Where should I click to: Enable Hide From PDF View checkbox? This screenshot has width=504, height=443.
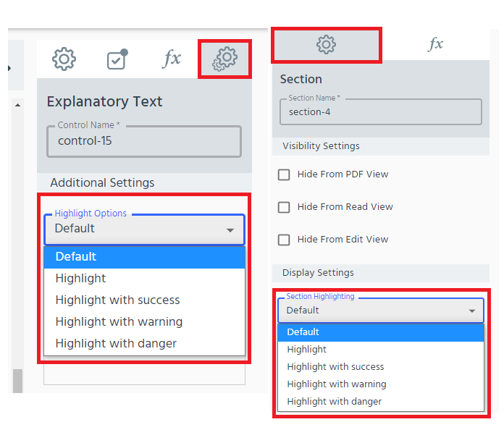click(x=284, y=174)
